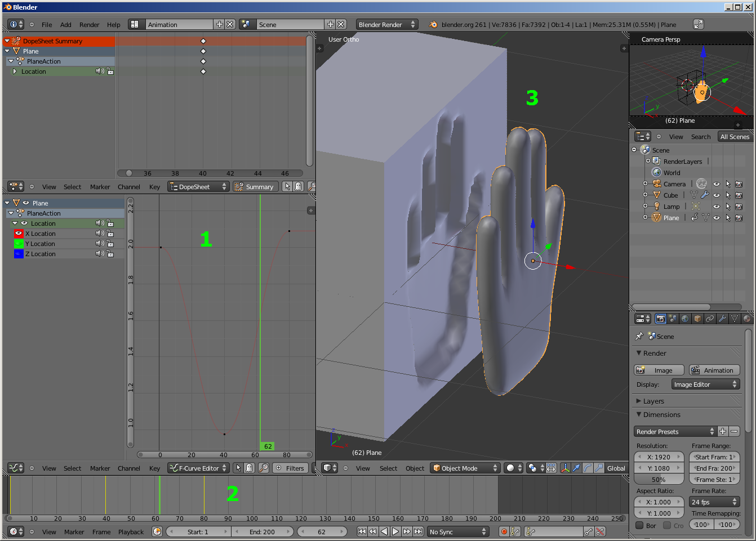Open the Render menu

click(89, 25)
